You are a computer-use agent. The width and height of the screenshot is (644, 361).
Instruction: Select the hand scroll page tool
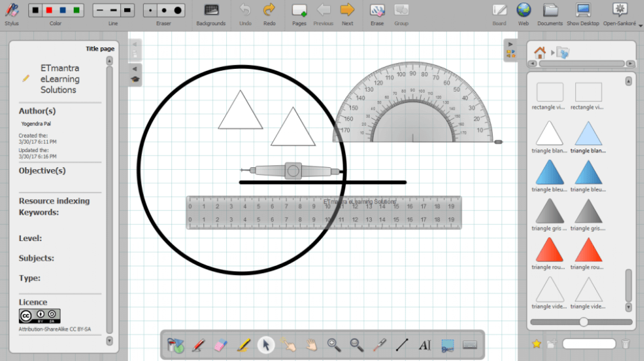click(312, 345)
